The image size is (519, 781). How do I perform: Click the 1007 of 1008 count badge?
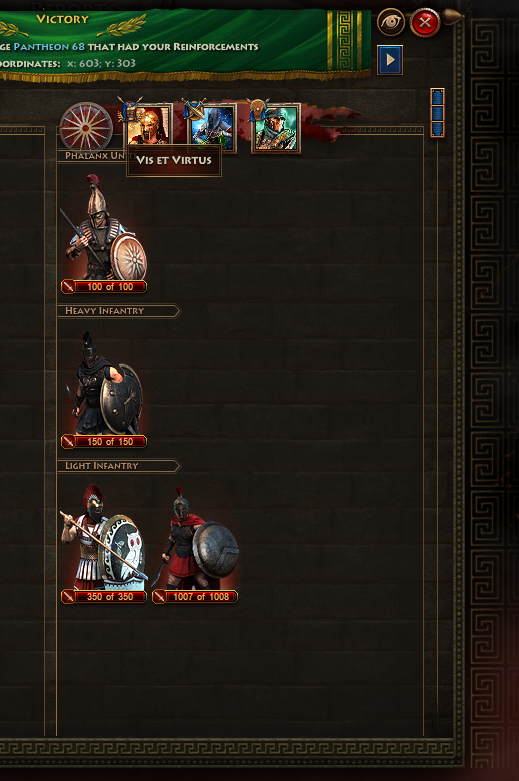[195, 597]
